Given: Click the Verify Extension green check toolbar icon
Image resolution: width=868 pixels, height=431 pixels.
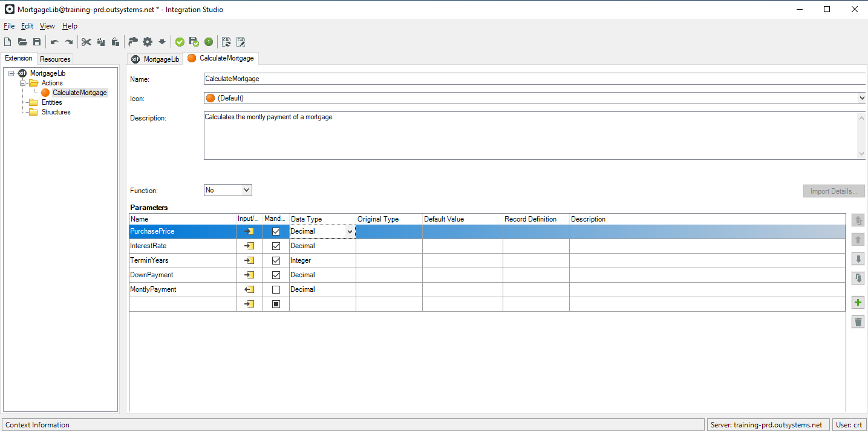Looking at the screenshot, I should point(180,41).
